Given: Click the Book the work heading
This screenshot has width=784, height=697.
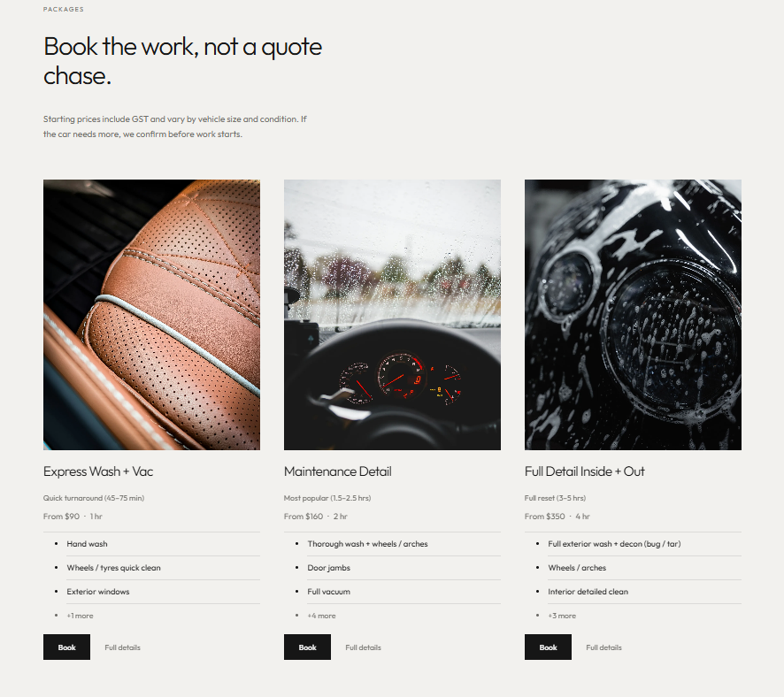Looking at the screenshot, I should click(182, 61).
